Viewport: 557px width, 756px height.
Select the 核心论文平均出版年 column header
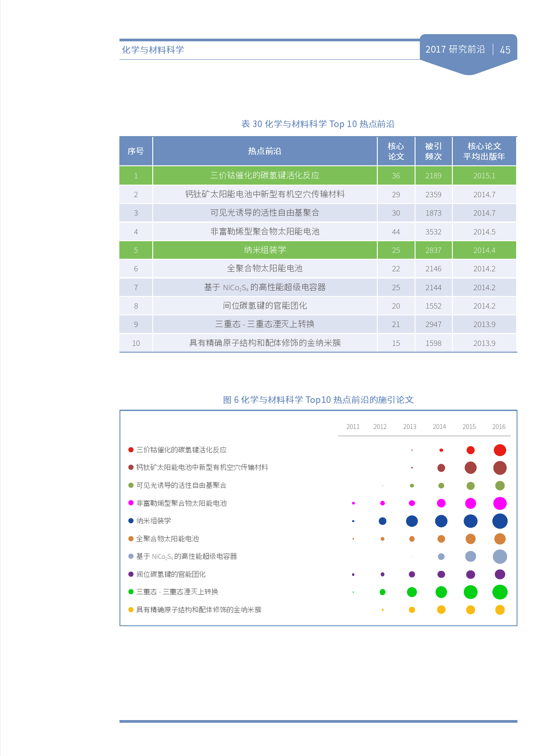click(484, 151)
